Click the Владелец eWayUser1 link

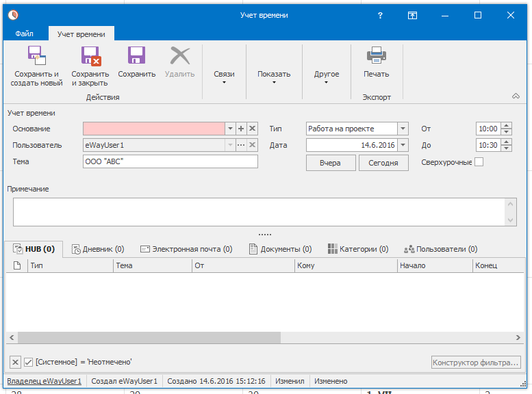(x=44, y=381)
